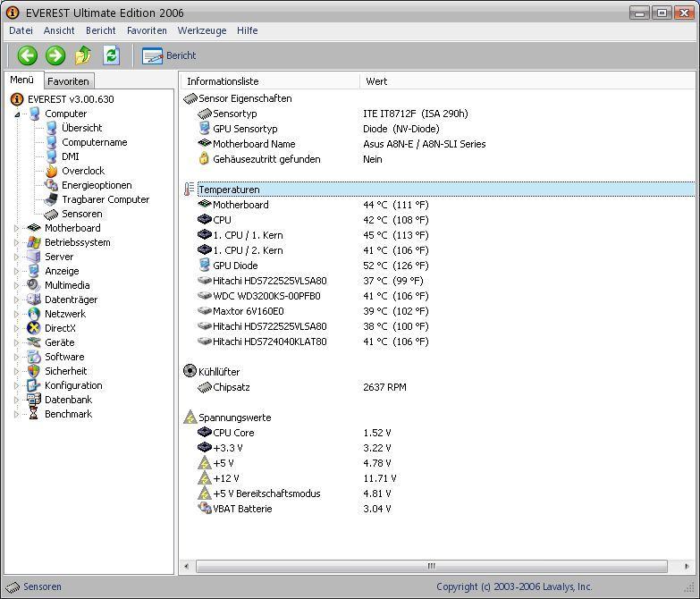Expand the Server tree node
Viewport: 700px width, 599px height.
pos(16,257)
